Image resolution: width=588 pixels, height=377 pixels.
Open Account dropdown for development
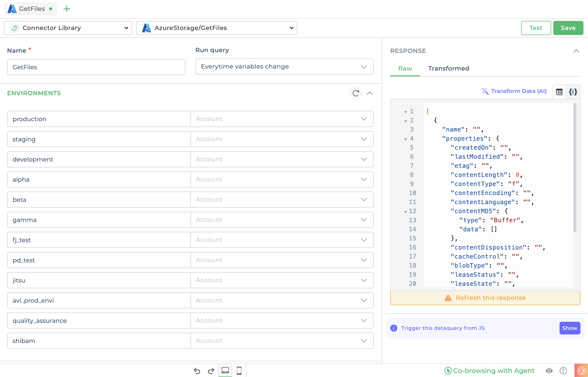tap(282, 159)
